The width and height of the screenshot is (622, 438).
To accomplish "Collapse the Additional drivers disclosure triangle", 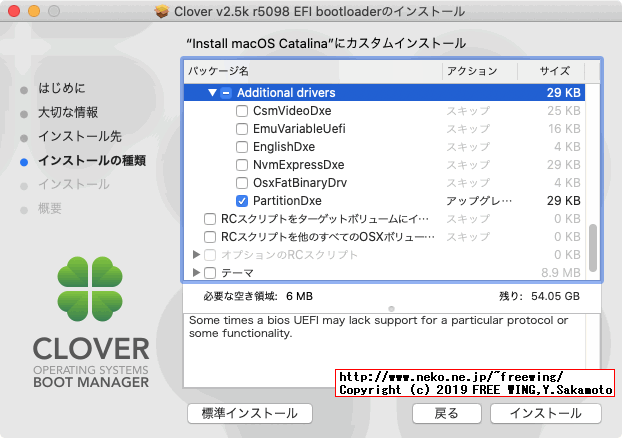I will (x=212, y=93).
